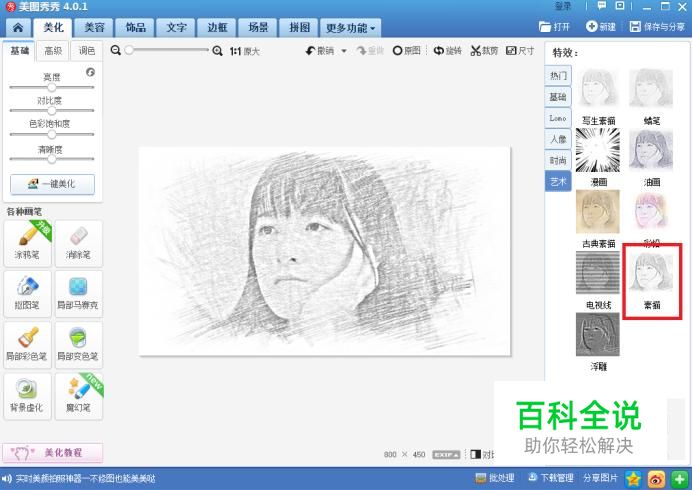Screen dimensions: 692x490
Task: Apply the 浮雕 emboss effect thumbnail
Action: click(598, 334)
